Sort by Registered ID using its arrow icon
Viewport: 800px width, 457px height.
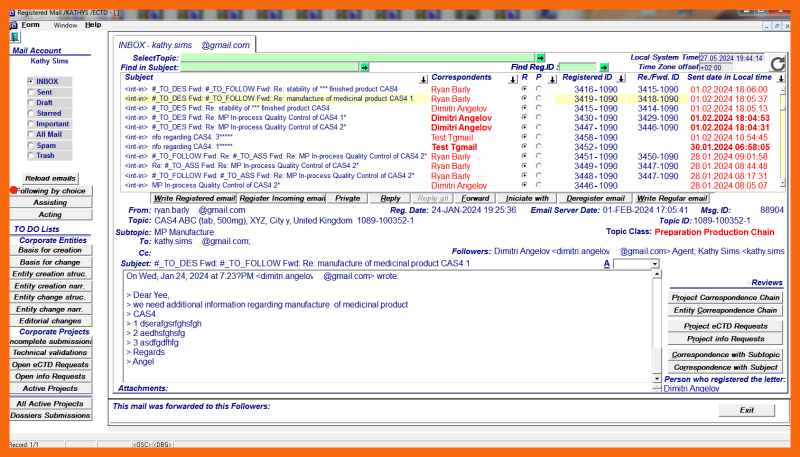tap(621, 77)
